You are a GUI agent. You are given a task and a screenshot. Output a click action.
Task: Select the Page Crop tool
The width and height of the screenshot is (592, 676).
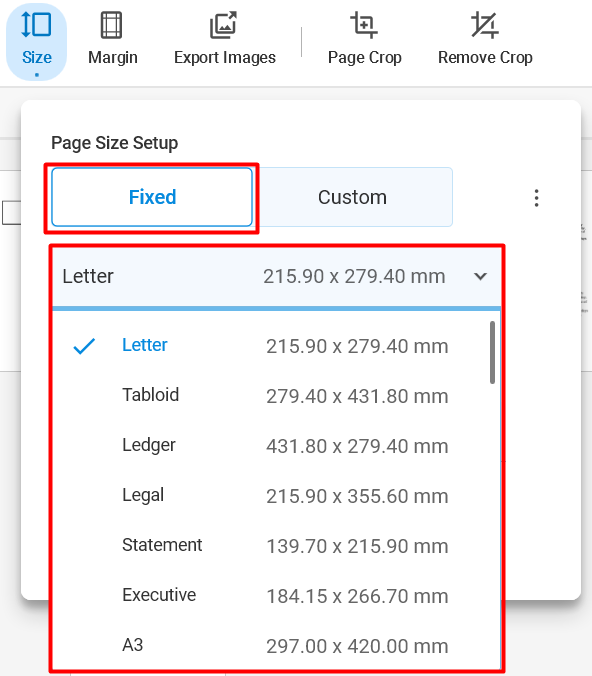pos(364,41)
